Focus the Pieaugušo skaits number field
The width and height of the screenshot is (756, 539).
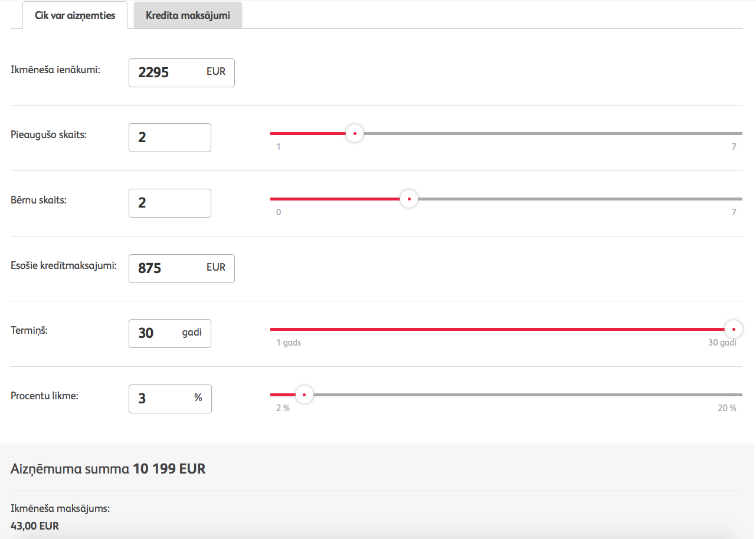coord(169,137)
